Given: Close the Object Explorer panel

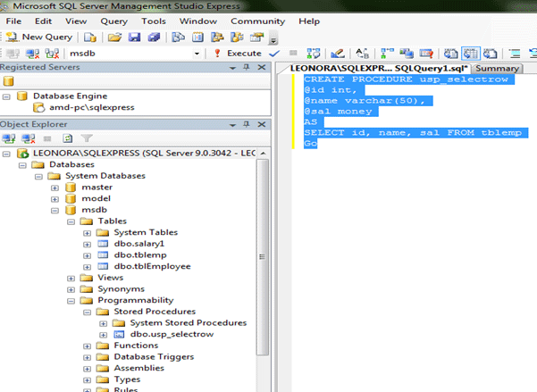Looking at the screenshot, I should (x=262, y=124).
